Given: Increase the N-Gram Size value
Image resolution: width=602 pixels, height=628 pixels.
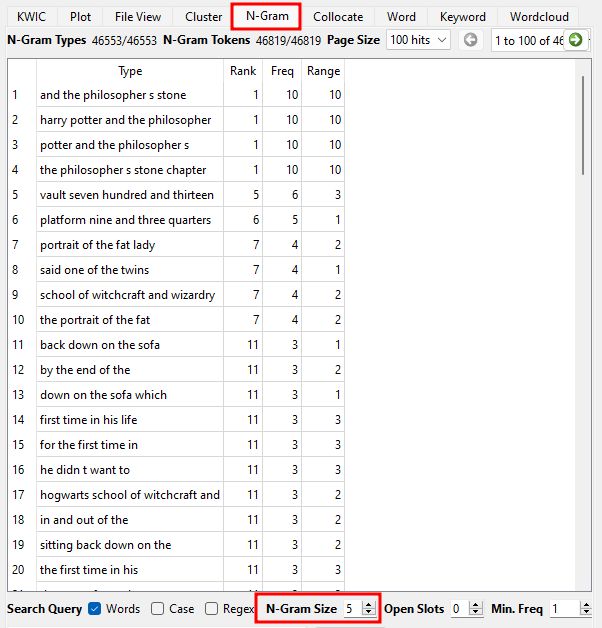Looking at the screenshot, I should [368, 605].
